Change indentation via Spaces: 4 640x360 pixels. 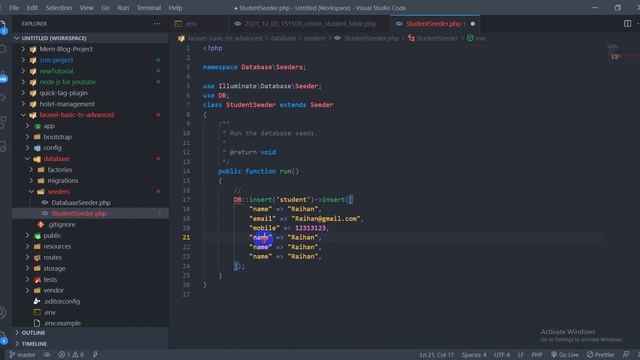click(x=474, y=355)
